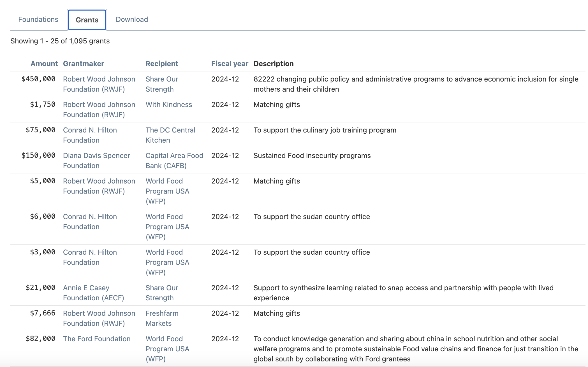This screenshot has width=588, height=367.
Task: Click Sudan country office description in $6,000 row
Action: (x=312, y=217)
